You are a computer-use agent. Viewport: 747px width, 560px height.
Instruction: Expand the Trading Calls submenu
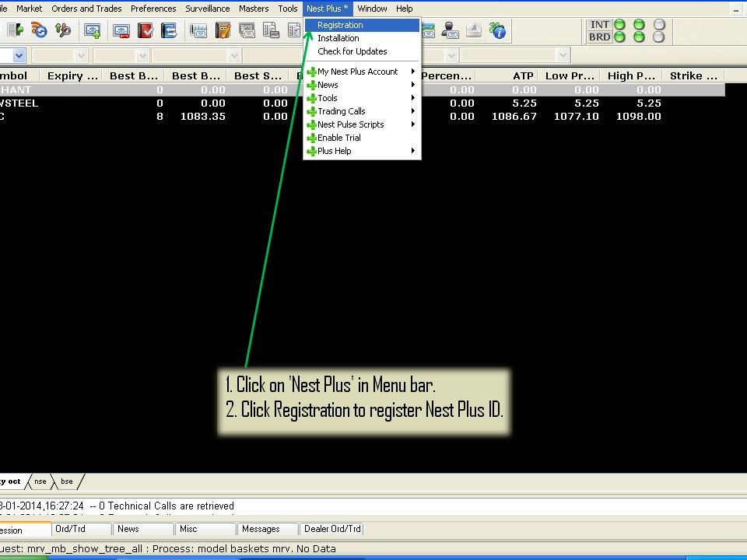click(362, 111)
